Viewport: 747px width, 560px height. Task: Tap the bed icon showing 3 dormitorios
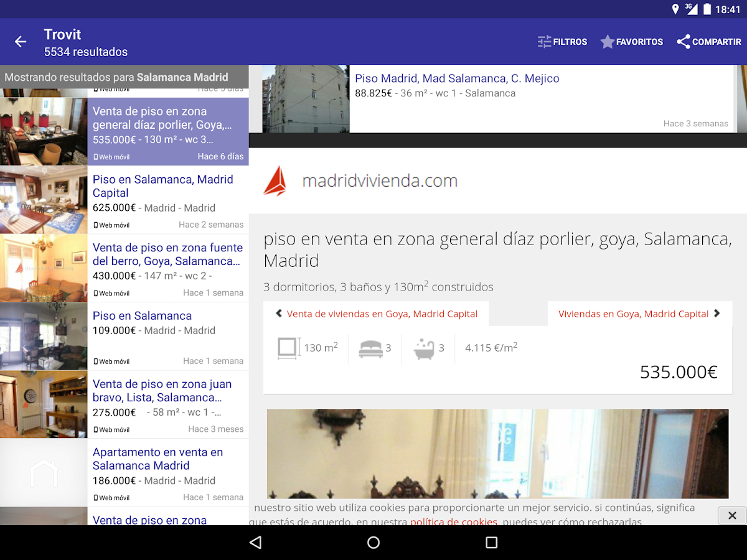[x=371, y=348]
